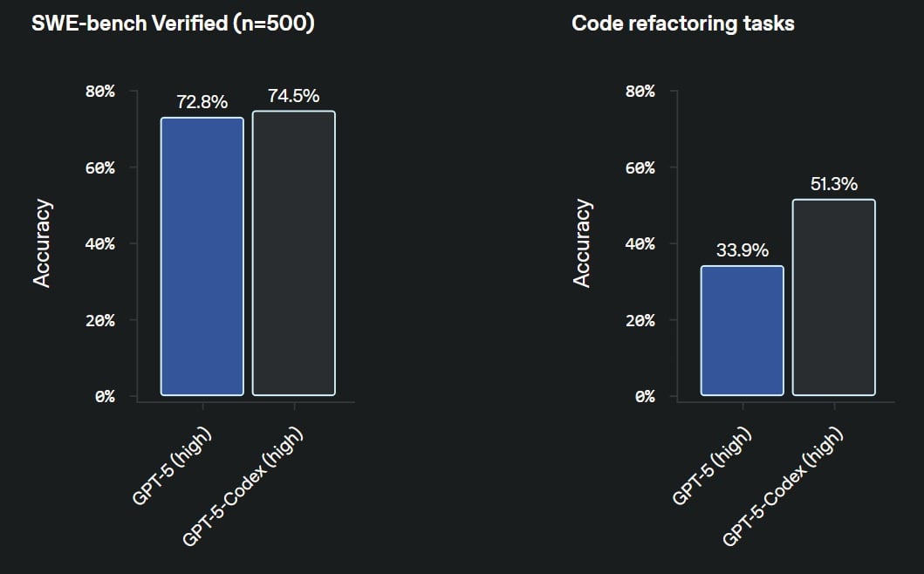Select the blue GPT-5 bar at 72.8%

[x=202, y=256]
